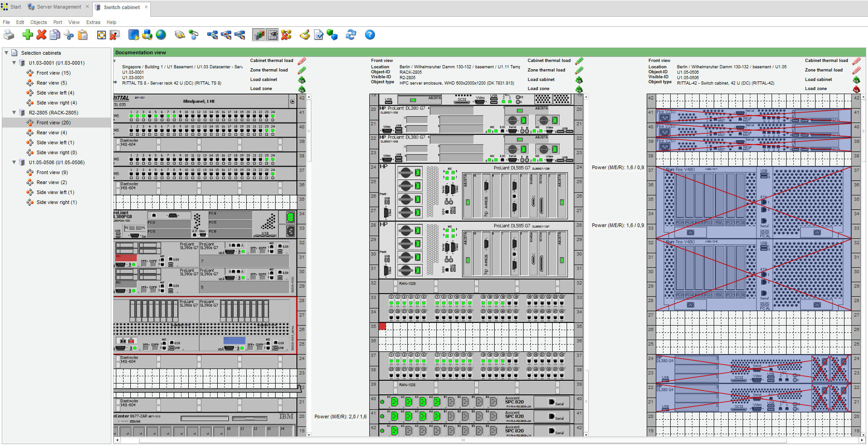Collapse the R2-2805 (RACK-2805) tree node
The image size is (868, 445).
14,113
